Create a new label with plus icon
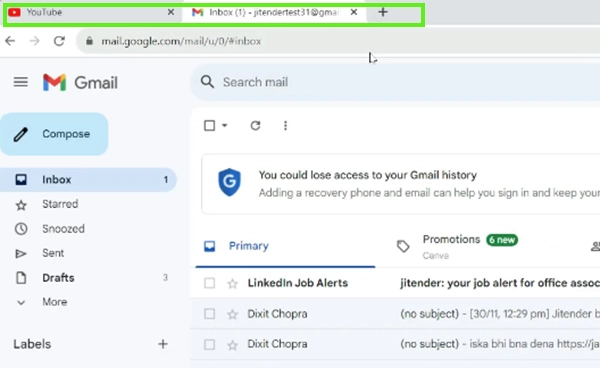 (x=163, y=344)
